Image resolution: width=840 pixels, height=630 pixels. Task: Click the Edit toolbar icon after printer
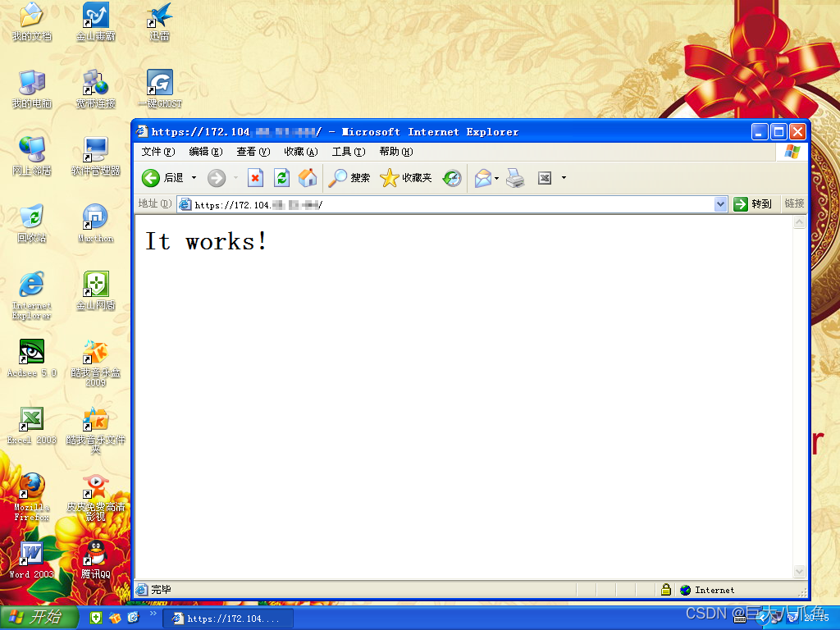545,178
